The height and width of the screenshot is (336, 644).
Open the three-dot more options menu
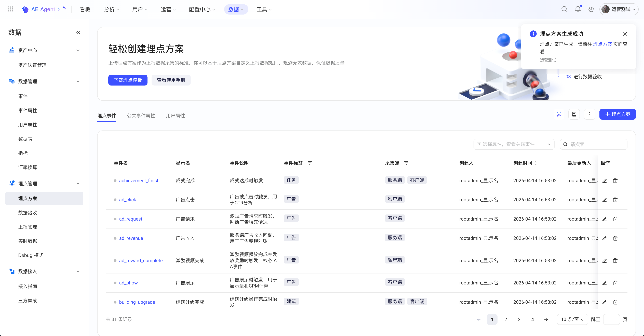tap(590, 114)
